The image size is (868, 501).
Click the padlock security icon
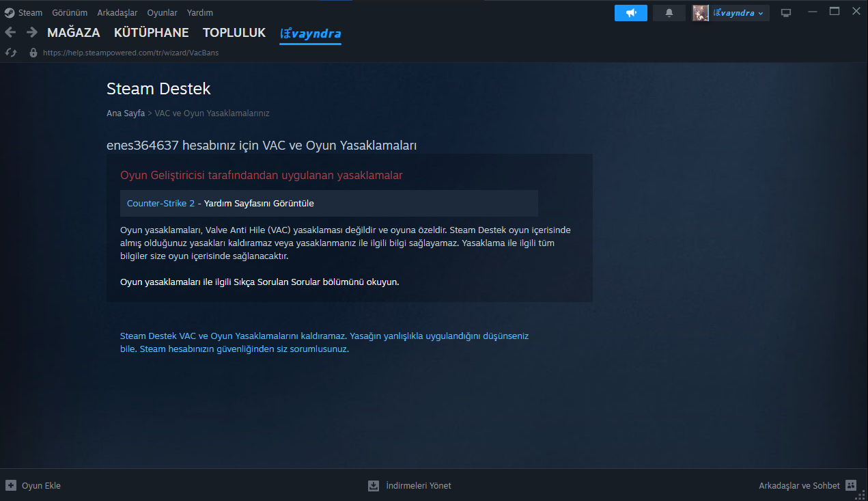click(33, 53)
